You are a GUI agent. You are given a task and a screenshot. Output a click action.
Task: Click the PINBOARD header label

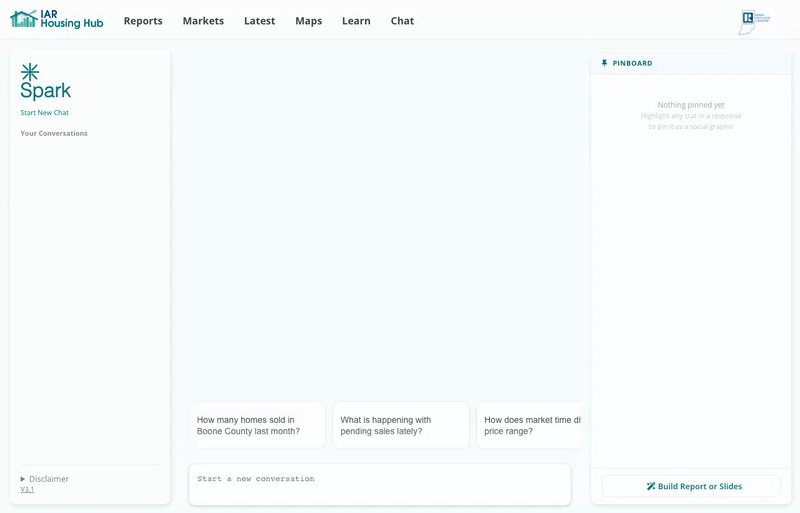click(x=632, y=63)
